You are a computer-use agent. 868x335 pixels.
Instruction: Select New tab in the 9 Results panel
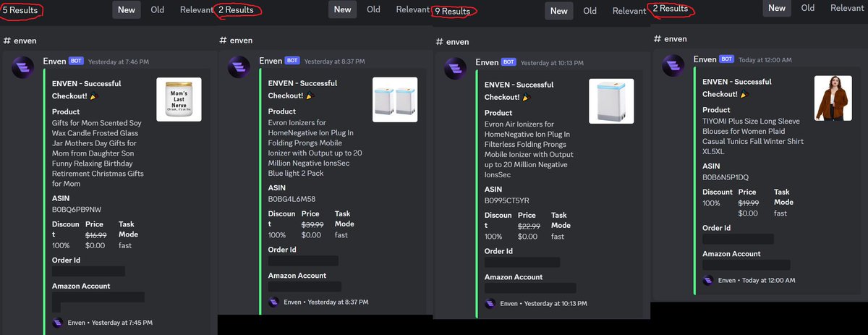point(559,11)
